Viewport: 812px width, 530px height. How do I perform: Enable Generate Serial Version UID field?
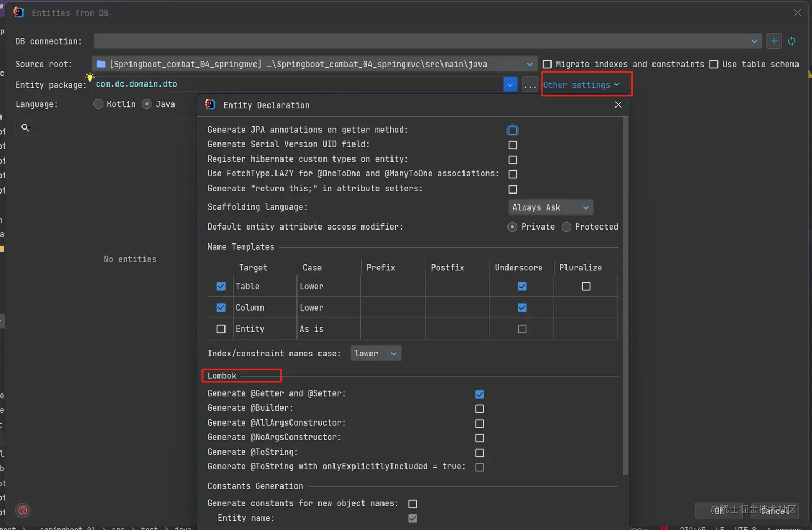512,145
